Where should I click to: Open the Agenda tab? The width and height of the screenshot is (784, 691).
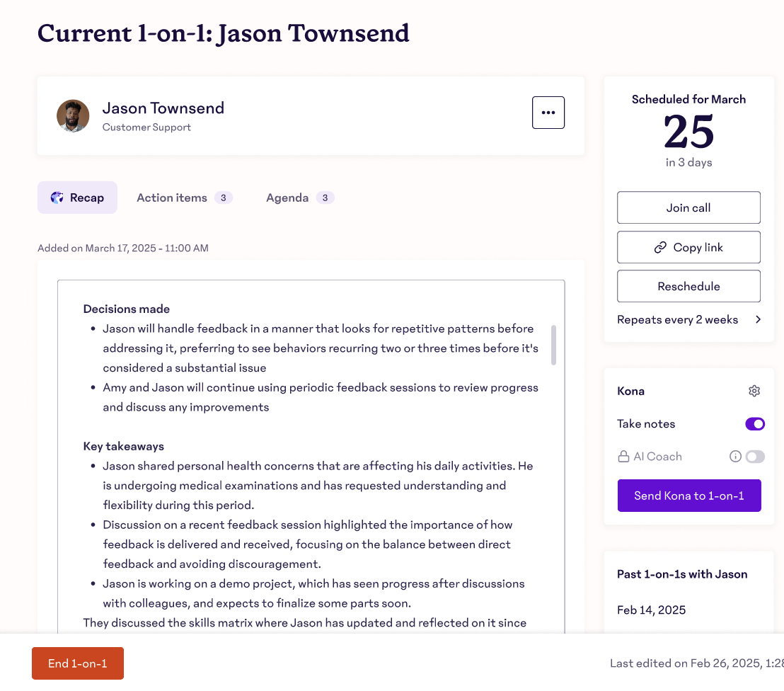pos(287,198)
